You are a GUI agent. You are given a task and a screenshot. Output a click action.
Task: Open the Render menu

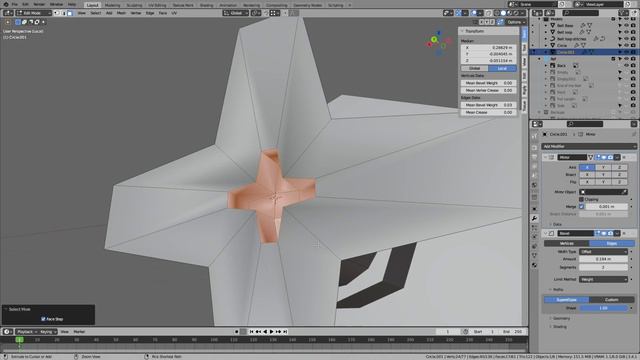[39, 4]
